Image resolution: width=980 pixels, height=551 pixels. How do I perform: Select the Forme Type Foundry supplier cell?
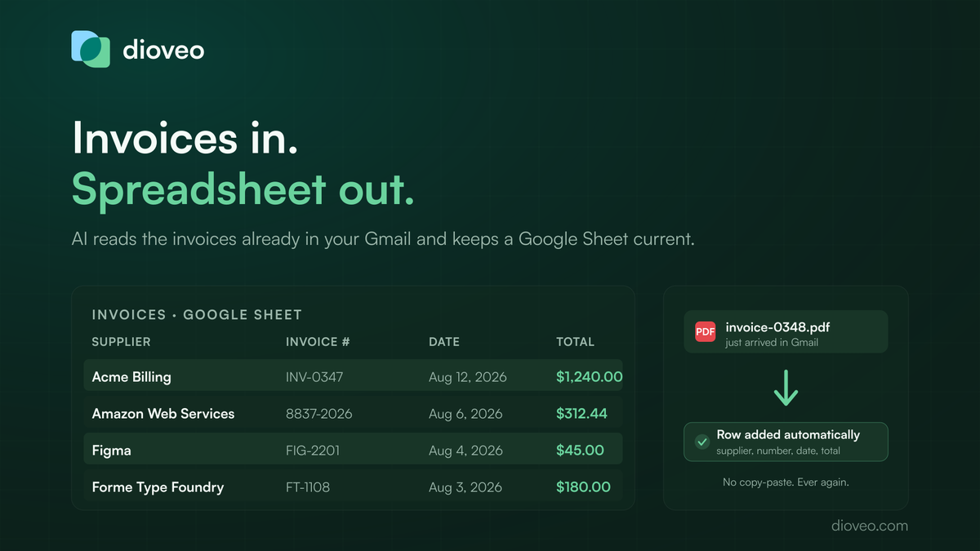tap(158, 487)
